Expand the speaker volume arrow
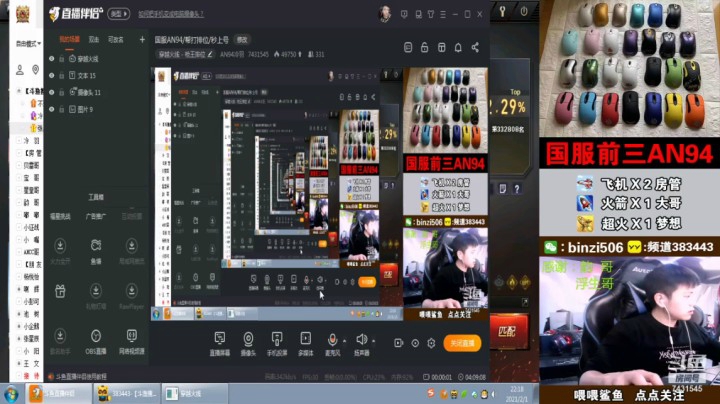The height and width of the screenshot is (404, 720). point(373,341)
